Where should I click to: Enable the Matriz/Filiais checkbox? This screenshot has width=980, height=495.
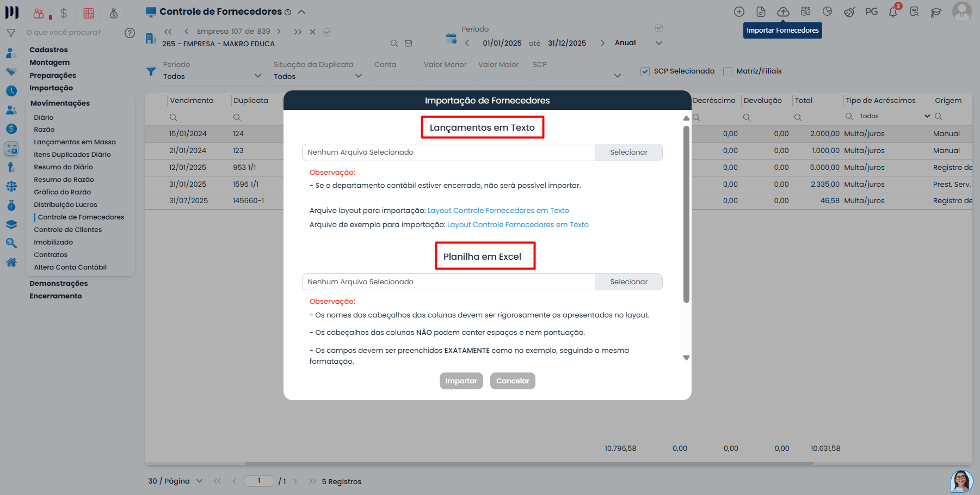[728, 71]
